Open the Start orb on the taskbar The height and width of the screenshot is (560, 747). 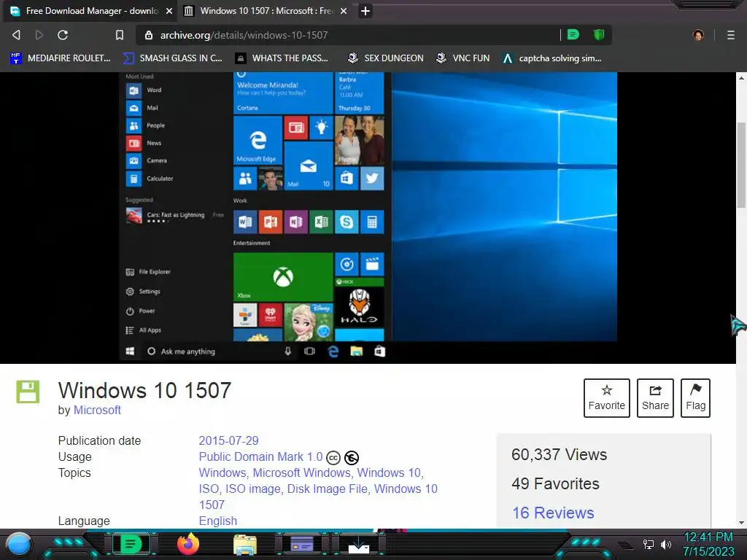coord(19,544)
